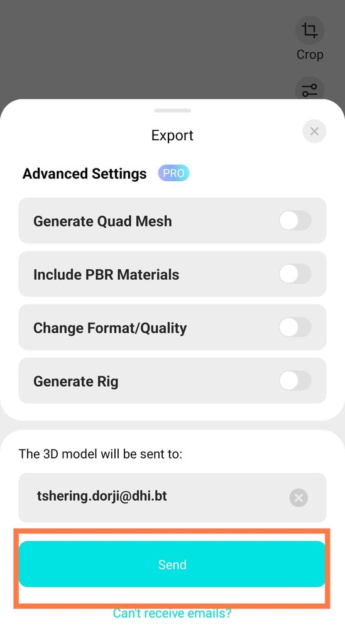Focus the tshering.dorji@dhi.bt email field
This screenshot has width=345, height=644.
tap(172, 497)
